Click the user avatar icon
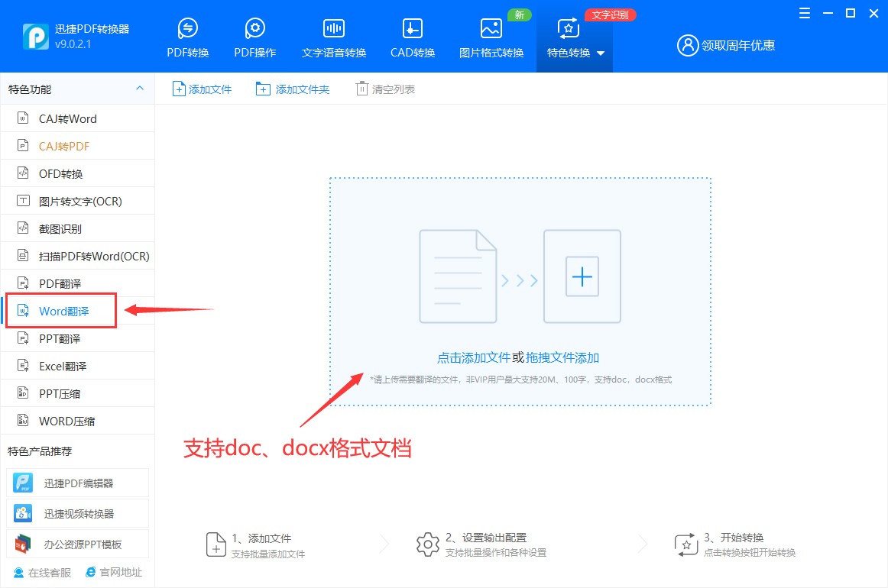Viewport: 888px width, 588px height. (x=688, y=45)
